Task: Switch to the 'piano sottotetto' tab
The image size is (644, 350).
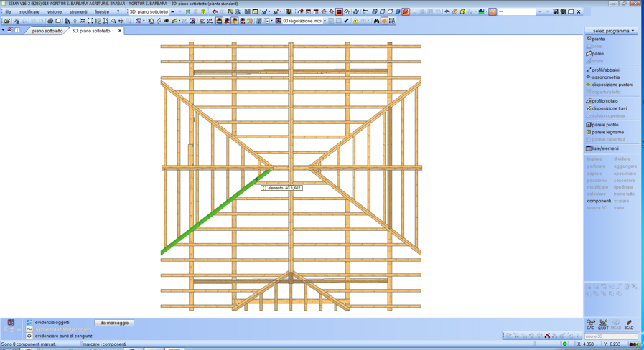Action: 47,31
